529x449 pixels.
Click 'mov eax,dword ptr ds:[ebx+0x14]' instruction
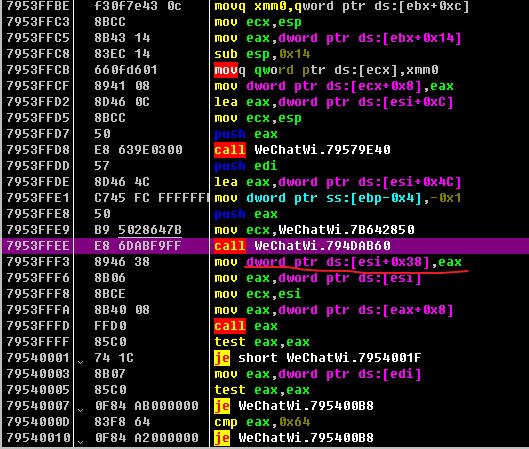coord(338,38)
